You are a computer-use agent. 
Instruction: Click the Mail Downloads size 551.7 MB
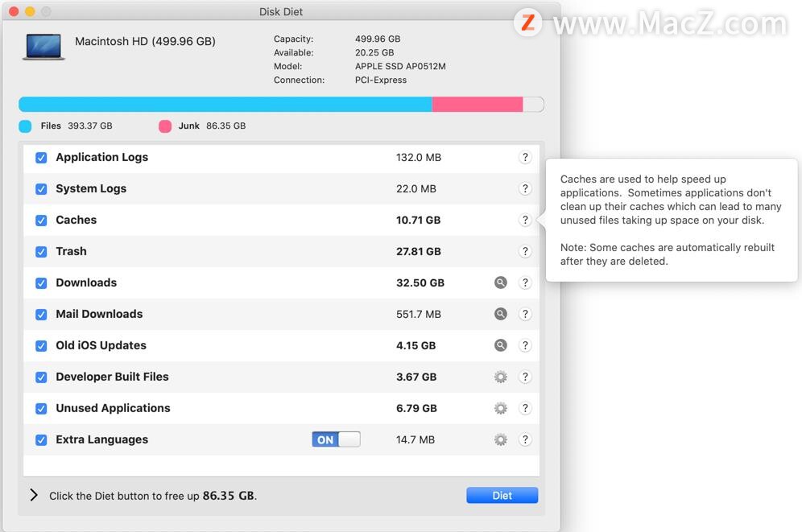(419, 315)
